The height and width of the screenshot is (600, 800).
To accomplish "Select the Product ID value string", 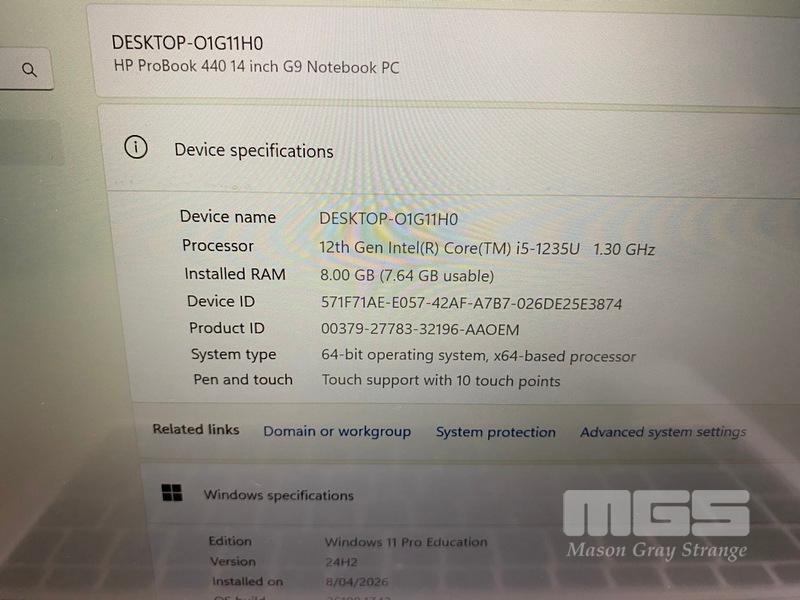I will coord(420,329).
